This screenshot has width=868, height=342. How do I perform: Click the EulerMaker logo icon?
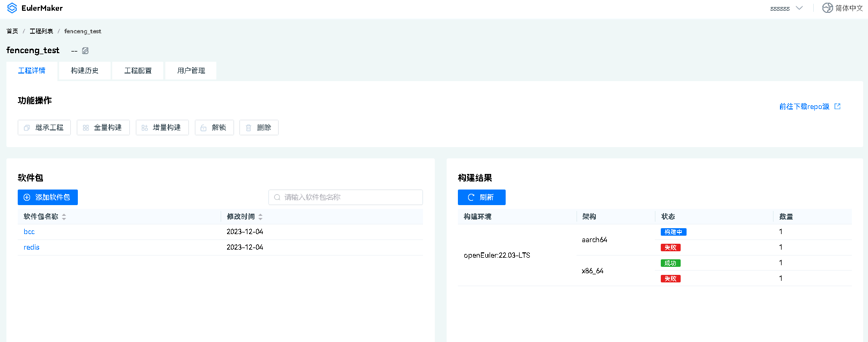click(12, 8)
